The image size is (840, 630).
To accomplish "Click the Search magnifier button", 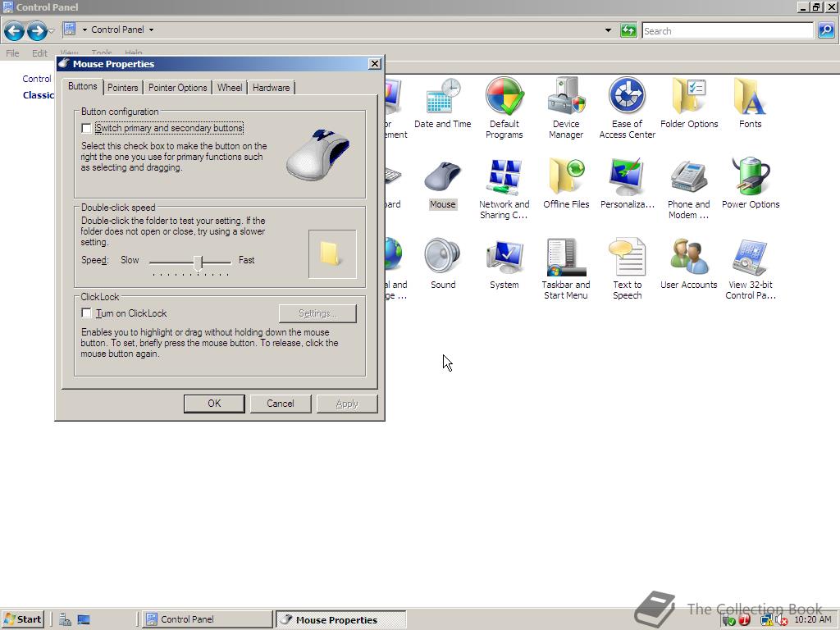I will click(x=826, y=30).
